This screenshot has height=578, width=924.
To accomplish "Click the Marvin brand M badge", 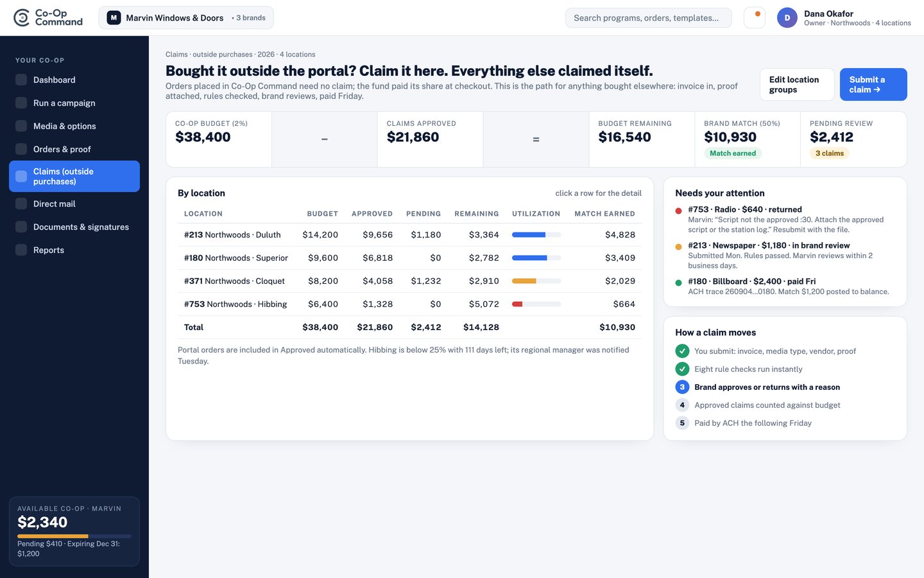I will click(x=114, y=18).
